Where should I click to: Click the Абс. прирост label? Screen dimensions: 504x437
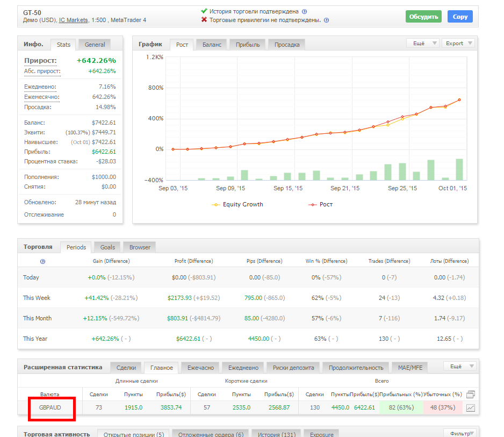tap(42, 71)
